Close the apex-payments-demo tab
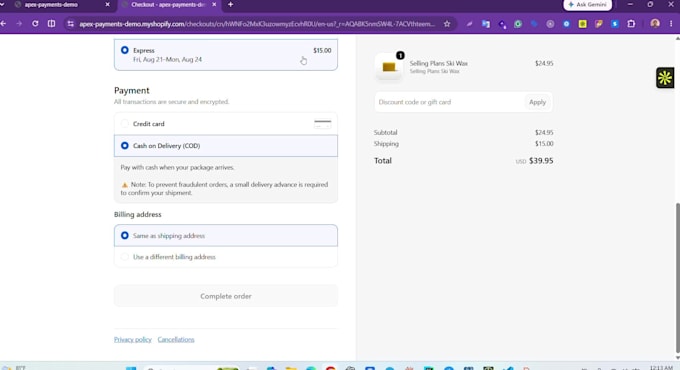 [x=108, y=4]
